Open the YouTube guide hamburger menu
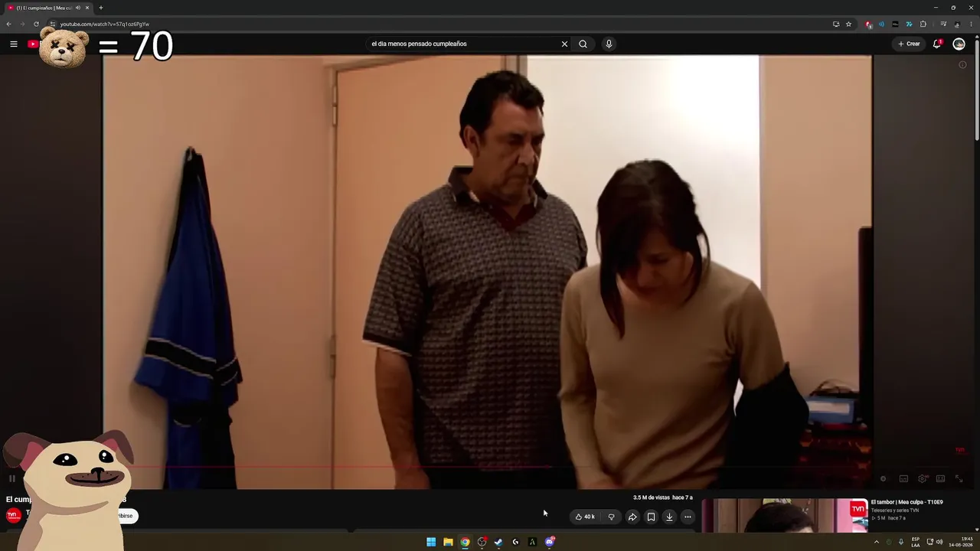This screenshot has width=980, height=551. tap(14, 44)
